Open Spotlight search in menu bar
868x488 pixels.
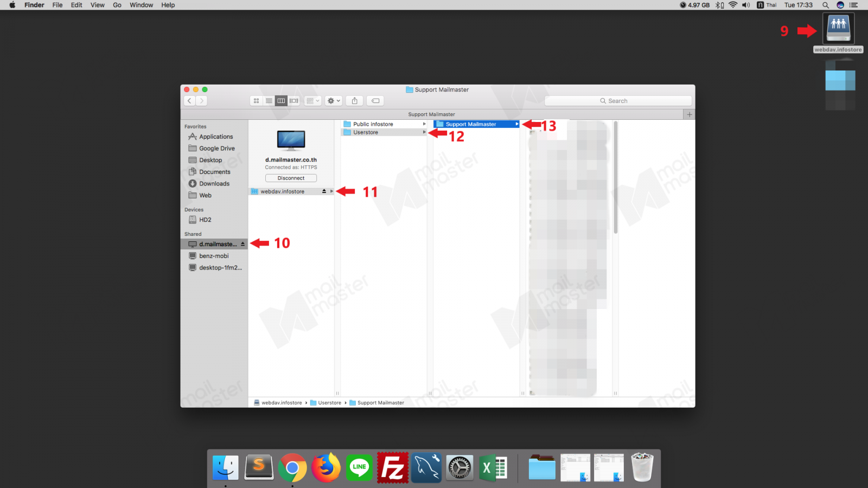point(826,5)
